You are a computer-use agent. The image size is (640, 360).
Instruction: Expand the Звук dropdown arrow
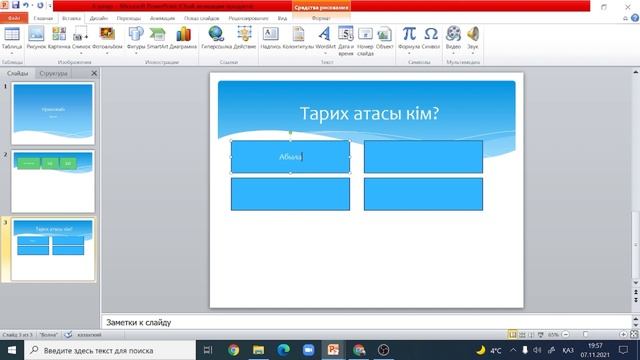[x=473, y=53]
